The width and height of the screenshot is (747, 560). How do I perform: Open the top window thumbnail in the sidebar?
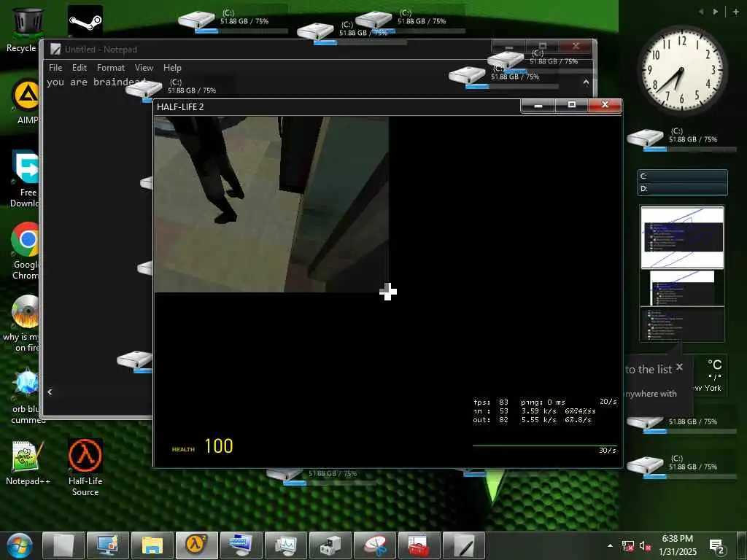[x=682, y=237]
